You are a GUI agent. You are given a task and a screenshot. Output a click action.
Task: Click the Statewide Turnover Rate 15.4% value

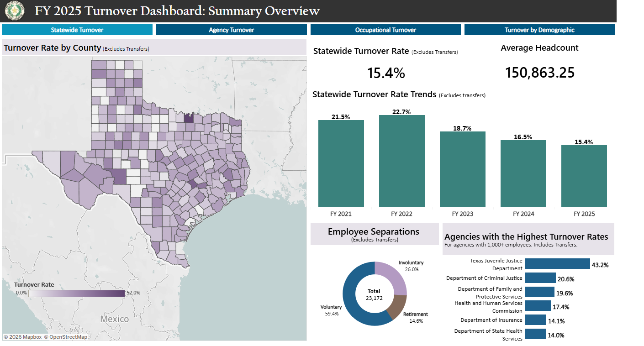[386, 72]
